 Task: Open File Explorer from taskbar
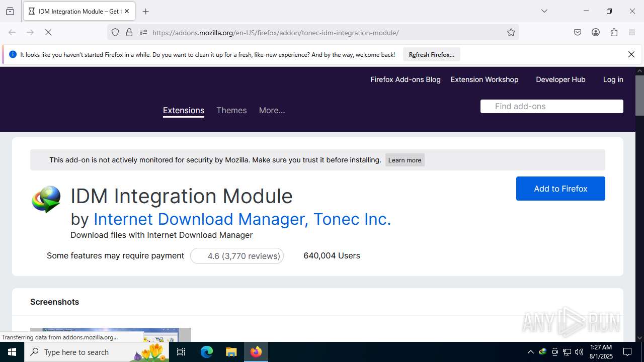click(231, 352)
